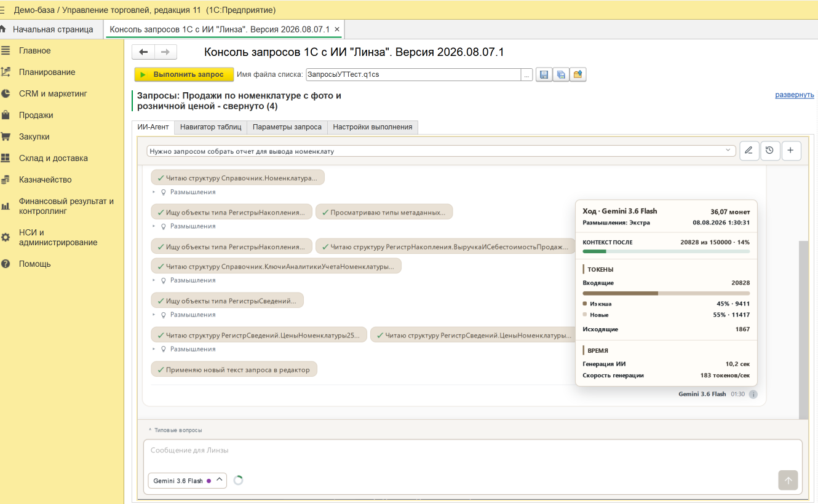
Task: Open the Настройки выполнения tab
Action: [x=373, y=127]
